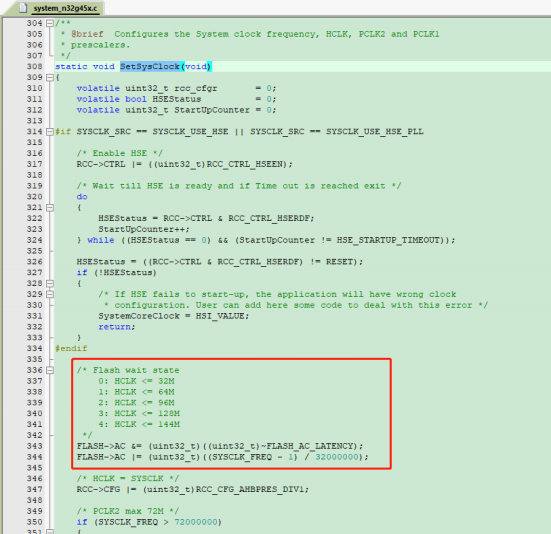Click the return keyword on line 332

[115, 327]
